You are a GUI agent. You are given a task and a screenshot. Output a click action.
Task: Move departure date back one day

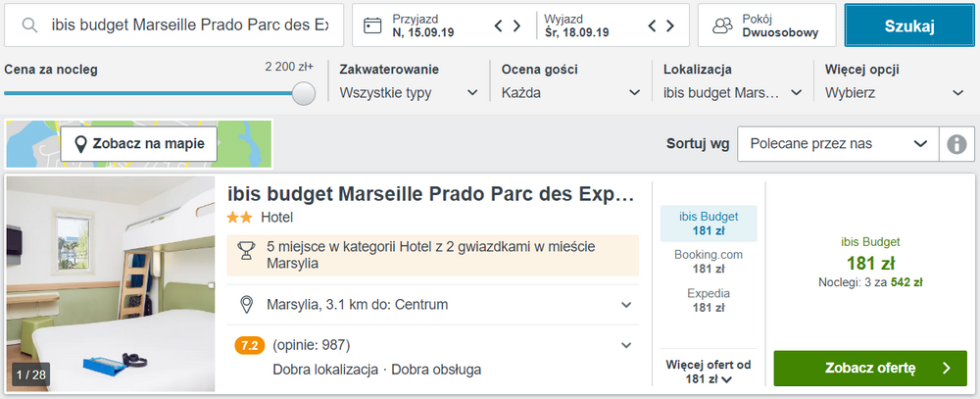tap(652, 25)
